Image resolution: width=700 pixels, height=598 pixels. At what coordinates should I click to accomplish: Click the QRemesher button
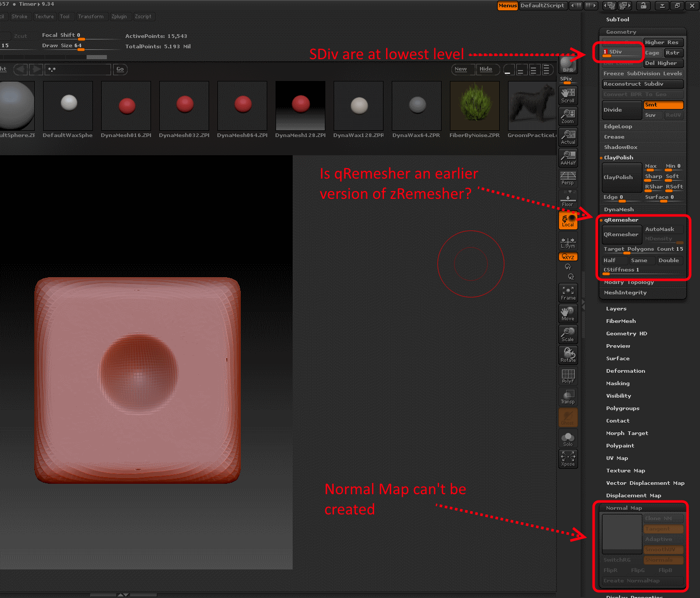click(622, 235)
